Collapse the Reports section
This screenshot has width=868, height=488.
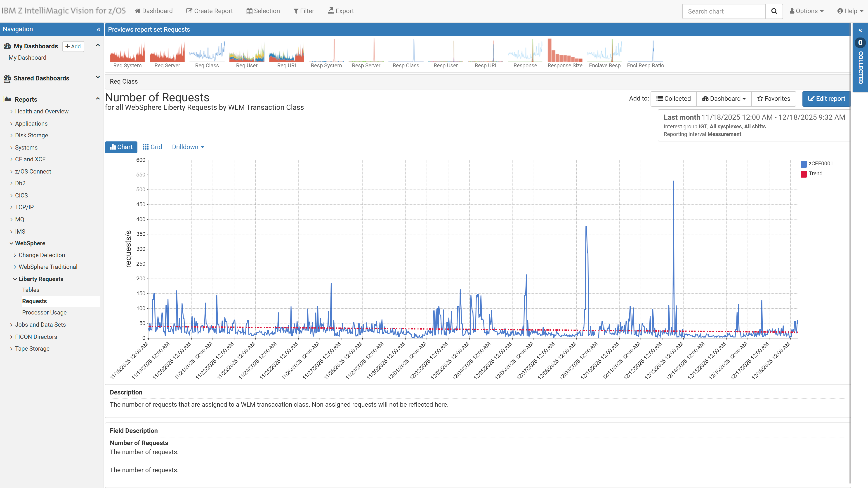coord(98,99)
